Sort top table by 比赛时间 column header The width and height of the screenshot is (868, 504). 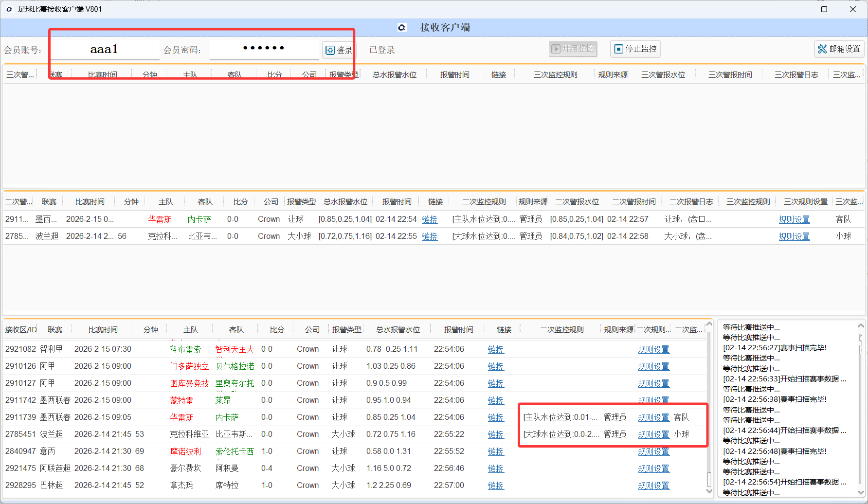click(x=102, y=74)
